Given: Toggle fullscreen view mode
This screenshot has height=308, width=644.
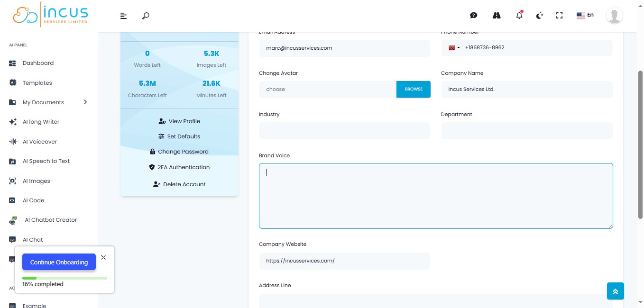Looking at the screenshot, I should [x=559, y=15].
